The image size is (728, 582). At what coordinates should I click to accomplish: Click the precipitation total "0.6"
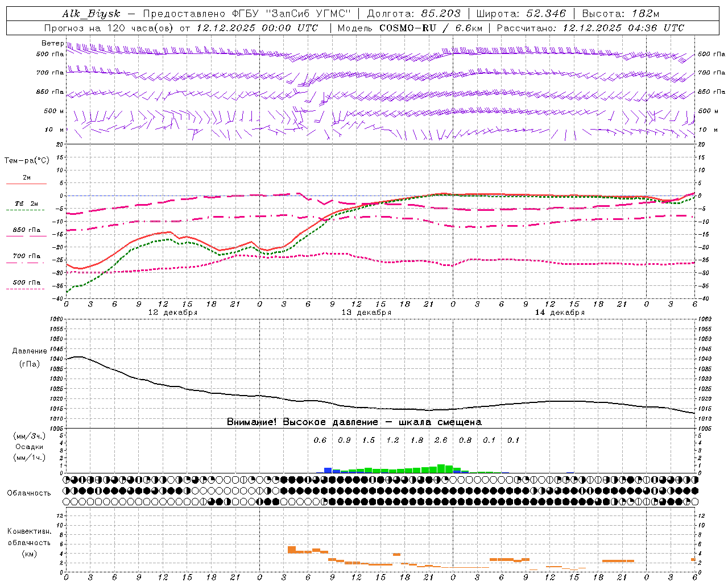coord(320,440)
